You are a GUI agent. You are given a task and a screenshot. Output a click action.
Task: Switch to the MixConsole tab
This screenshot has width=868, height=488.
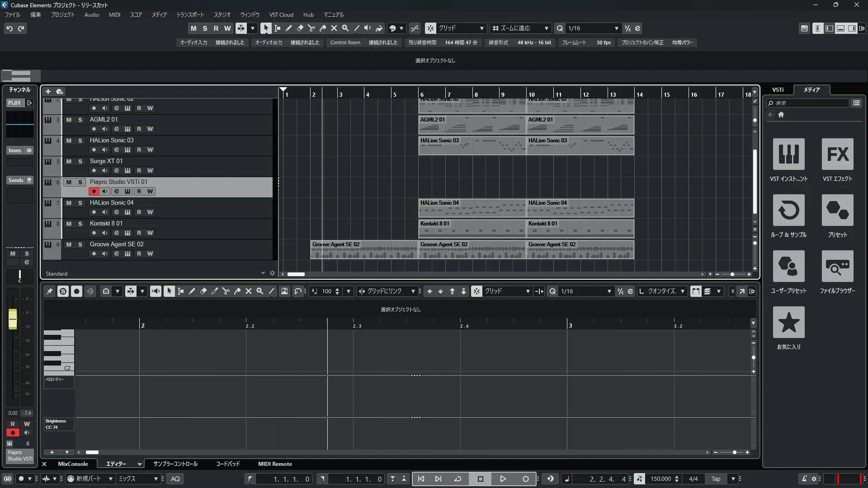coord(73,464)
